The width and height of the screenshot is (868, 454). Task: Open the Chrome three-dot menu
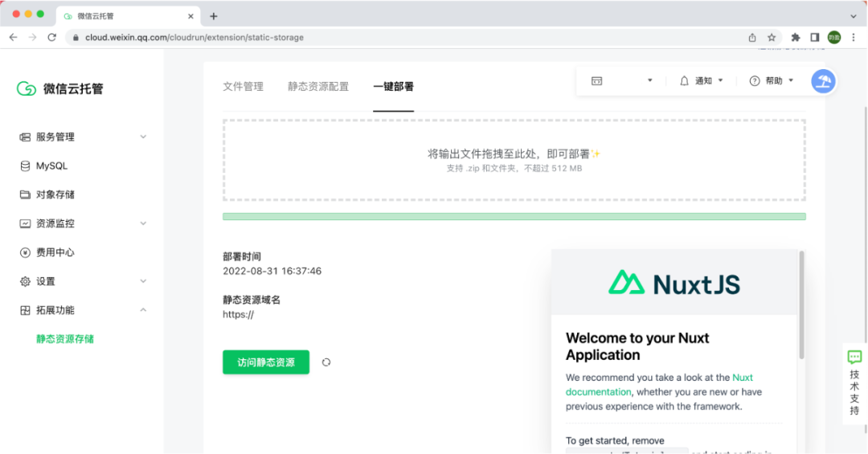click(854, 37)
